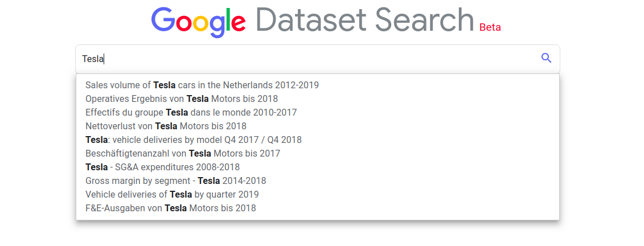Screen dimensions: 644x246
Task: Place cursor after typed Tesla text
Action: point(104,59)
